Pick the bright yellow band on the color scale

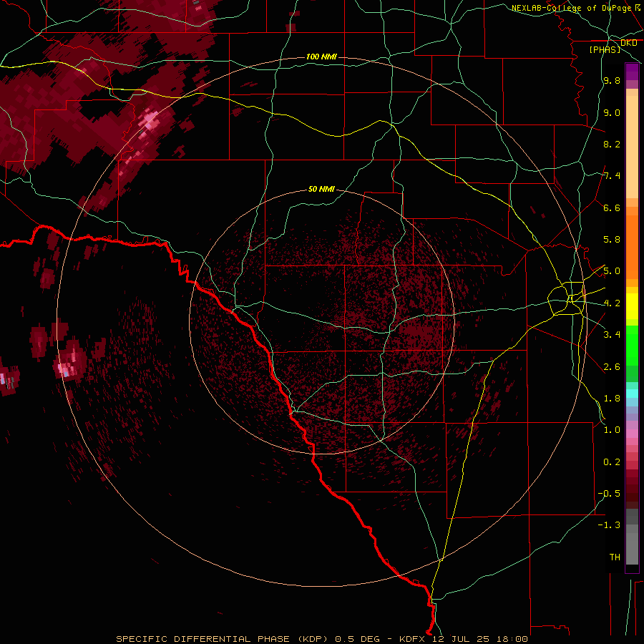[x=632, y=306]
